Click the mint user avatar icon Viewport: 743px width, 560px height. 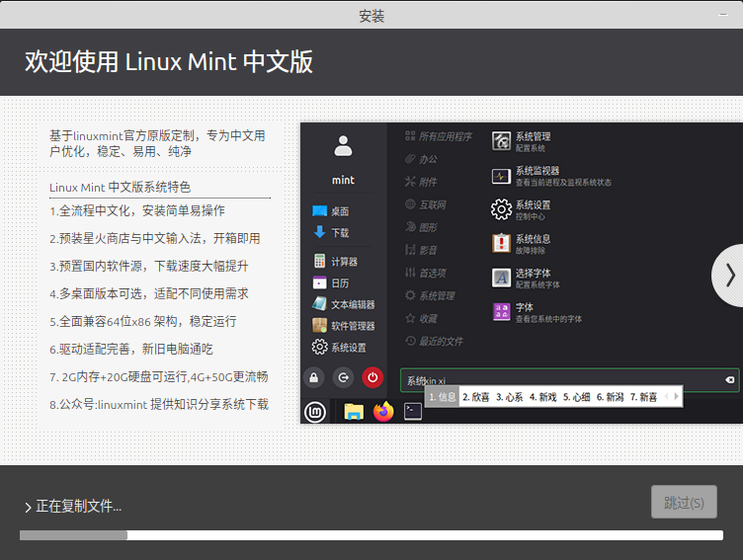click(x=343, y=146)
